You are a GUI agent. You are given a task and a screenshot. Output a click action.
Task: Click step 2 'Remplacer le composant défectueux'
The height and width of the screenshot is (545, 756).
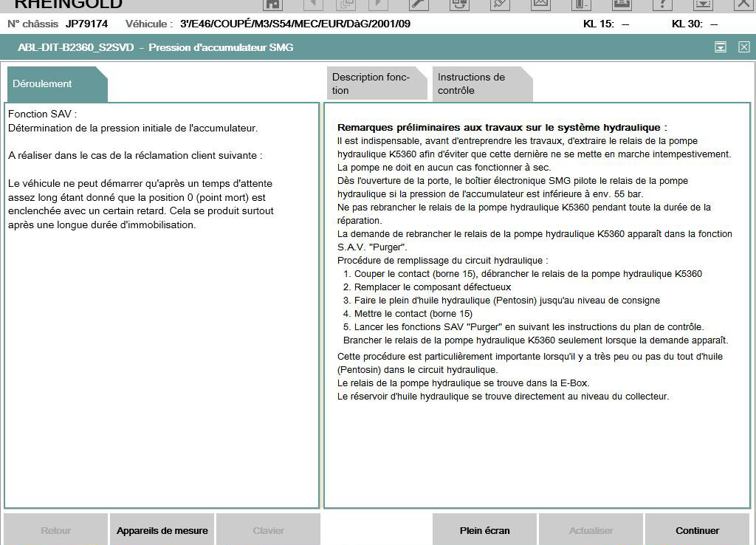pos(427,287)
